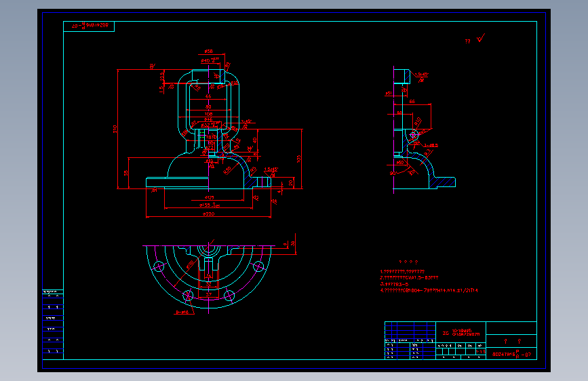Select the ø125 diameter dimension text

tap(210, 197)
